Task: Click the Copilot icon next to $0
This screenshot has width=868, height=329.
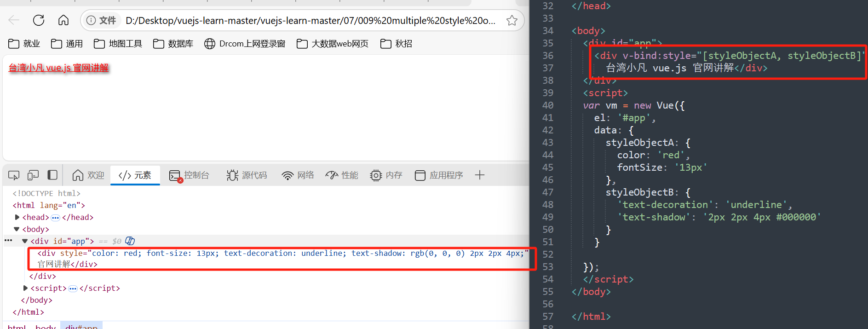Action: 130,241
